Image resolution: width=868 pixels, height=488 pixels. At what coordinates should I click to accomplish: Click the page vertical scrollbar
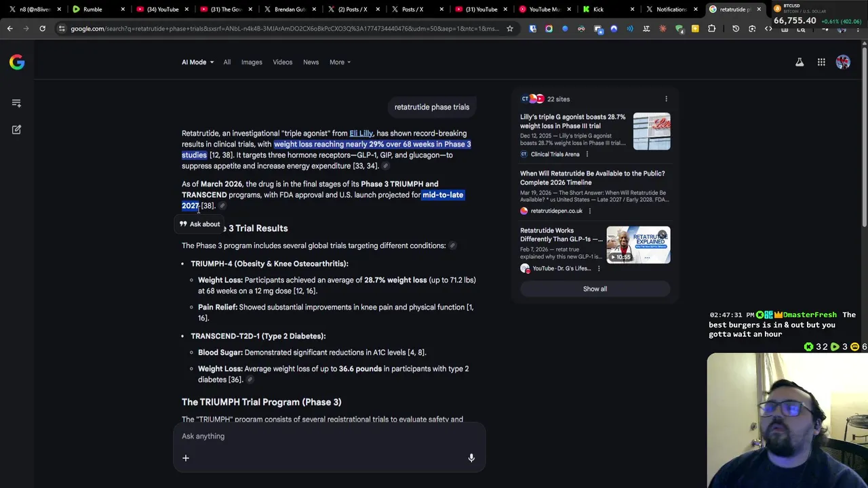point(864,136)
